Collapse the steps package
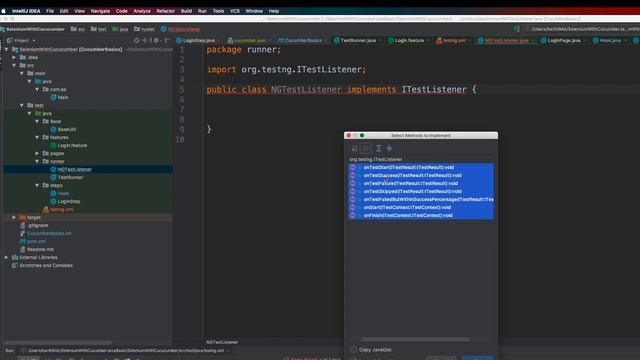 point(37,185)
